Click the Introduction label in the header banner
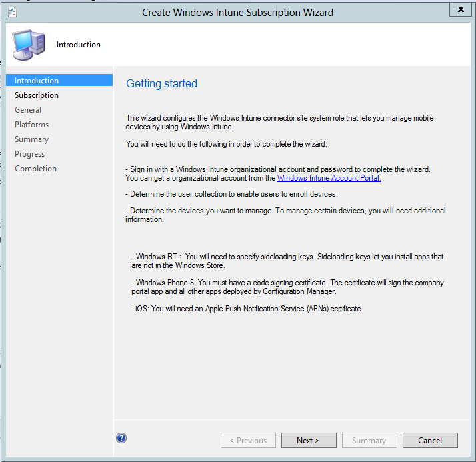The image size is (476, 462). pos(78,45)
